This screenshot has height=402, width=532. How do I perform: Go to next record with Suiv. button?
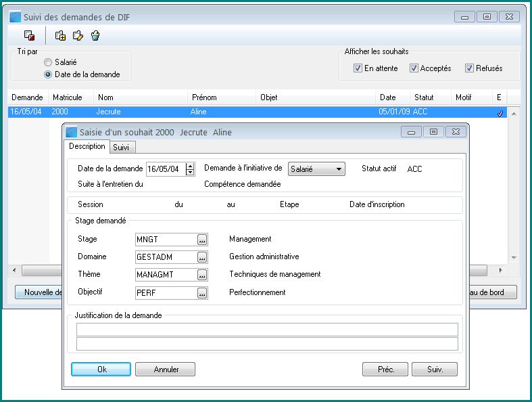[x=434, y=370]
